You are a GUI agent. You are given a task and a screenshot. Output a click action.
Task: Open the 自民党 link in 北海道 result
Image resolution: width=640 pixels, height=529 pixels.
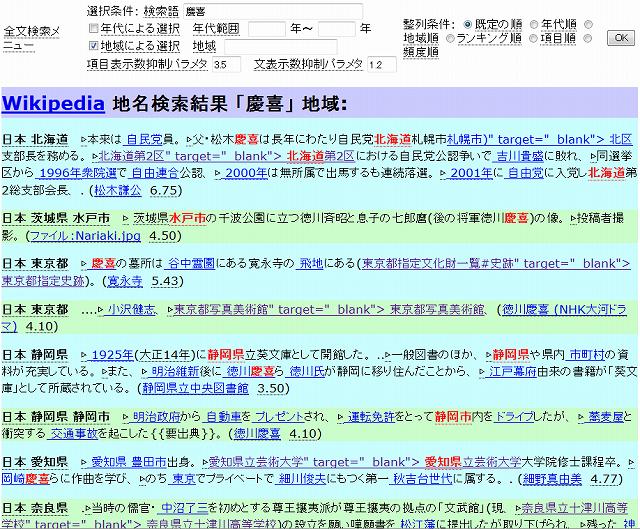pos(144,140)
